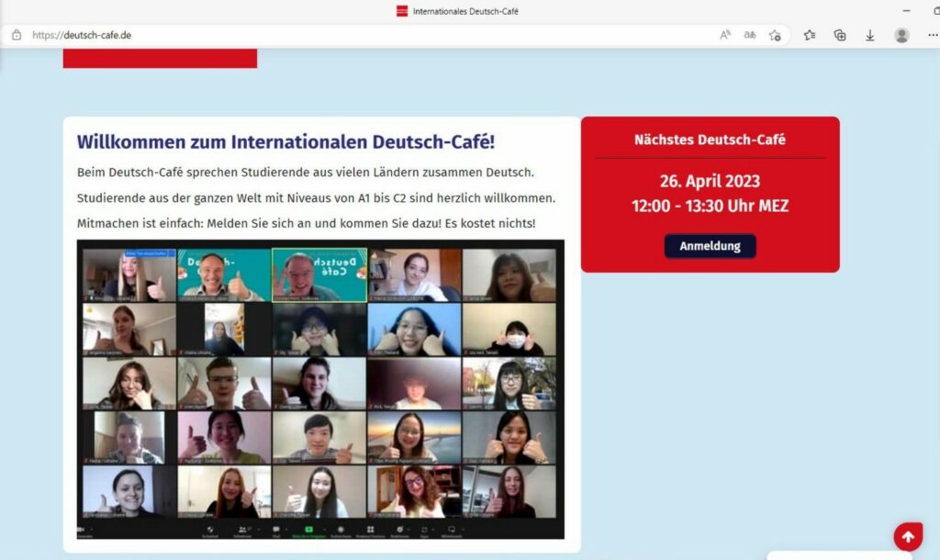940x560 pixels.
Task: Click the white popup at bottom right
Action: coord(839,555)
